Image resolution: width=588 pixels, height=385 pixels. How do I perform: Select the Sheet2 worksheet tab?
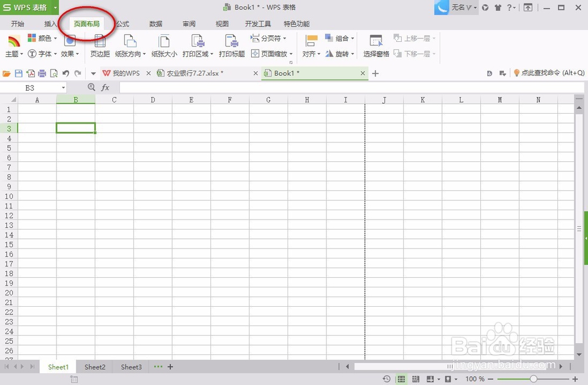pyautogui.click(x=95, y=367)
